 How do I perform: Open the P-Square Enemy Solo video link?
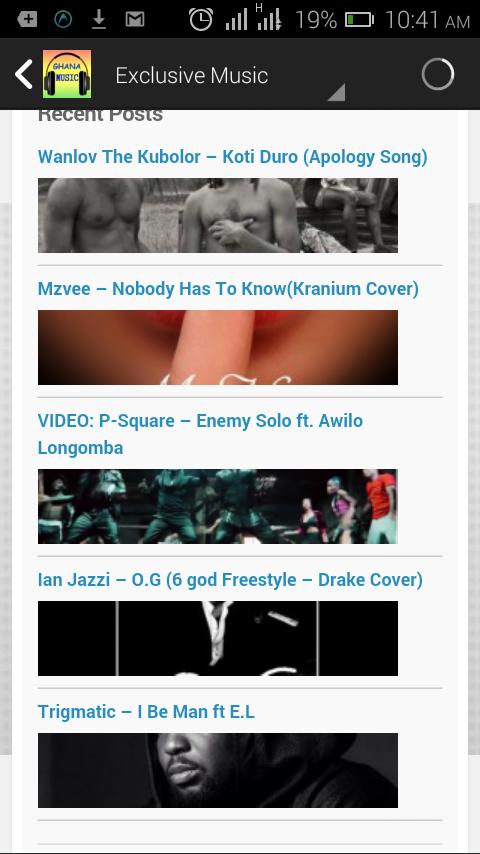point(200,434)
